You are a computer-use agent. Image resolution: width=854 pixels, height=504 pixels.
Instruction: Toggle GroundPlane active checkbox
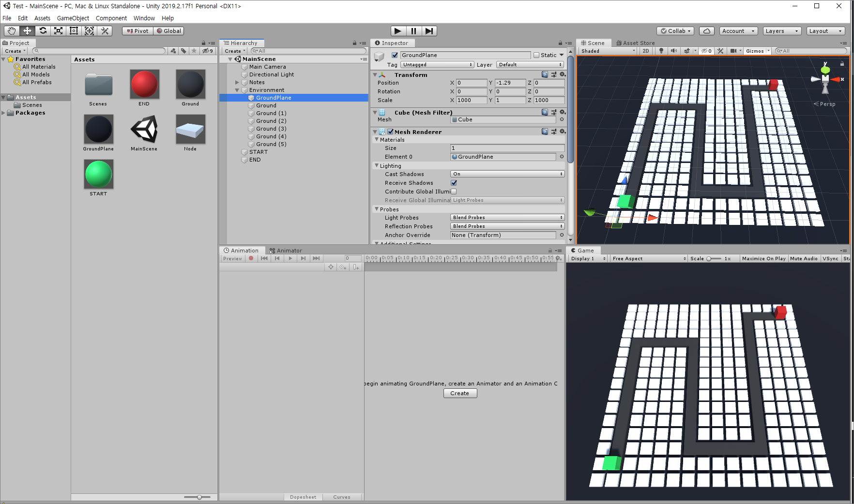395,55
